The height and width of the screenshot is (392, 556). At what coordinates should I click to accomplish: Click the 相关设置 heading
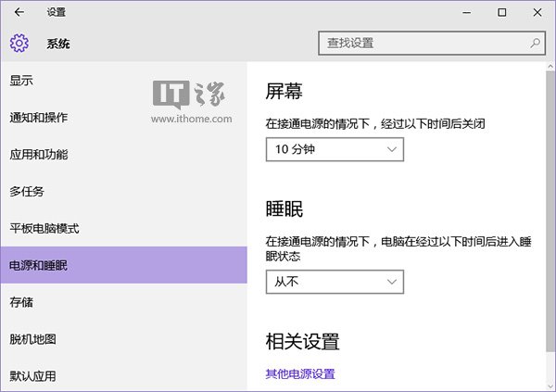(x=302, y=341)
